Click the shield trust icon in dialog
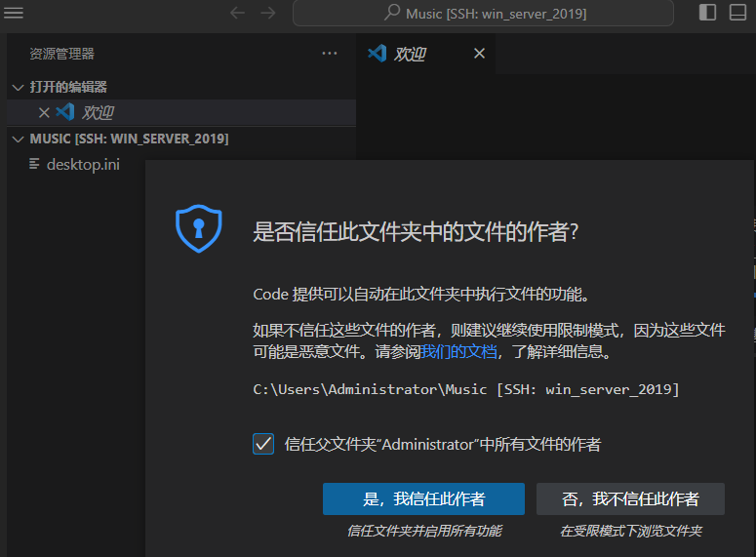The width and height of the screenshot is (756, 557). pyautogui.click(x=199, y=228)
